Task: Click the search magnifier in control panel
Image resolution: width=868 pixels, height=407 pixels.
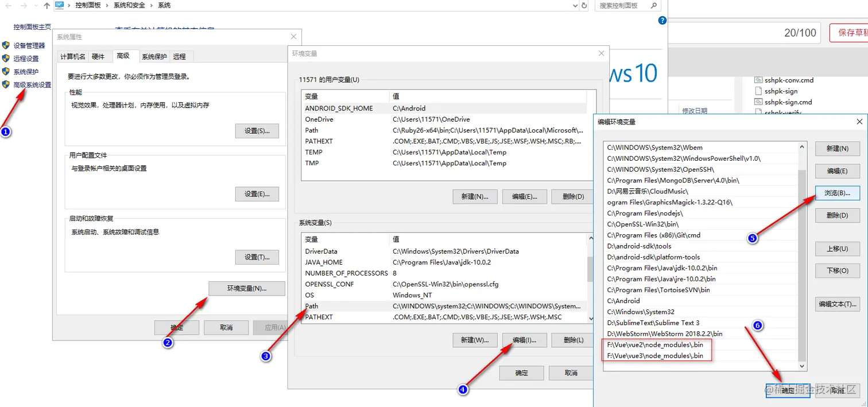Action: pyautogui.click(x=654, y=5)
